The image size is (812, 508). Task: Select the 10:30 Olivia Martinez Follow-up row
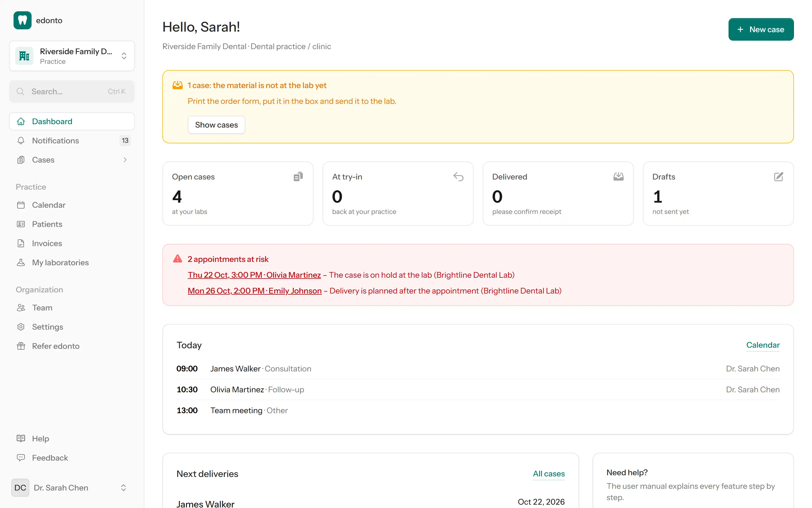click(x=478, y=389)
